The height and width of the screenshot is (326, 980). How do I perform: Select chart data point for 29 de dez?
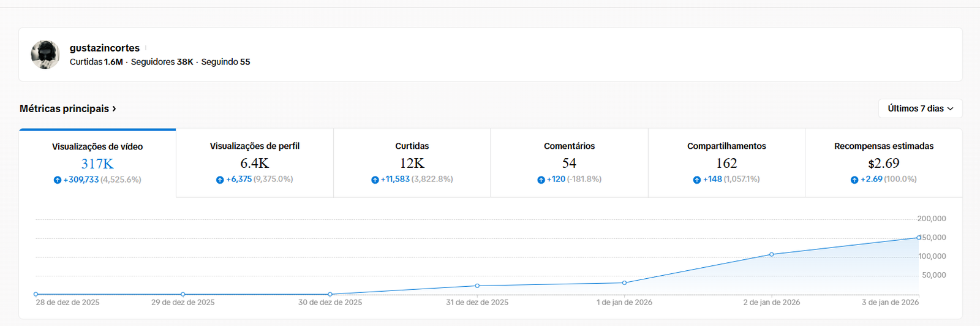click(183, 294)
